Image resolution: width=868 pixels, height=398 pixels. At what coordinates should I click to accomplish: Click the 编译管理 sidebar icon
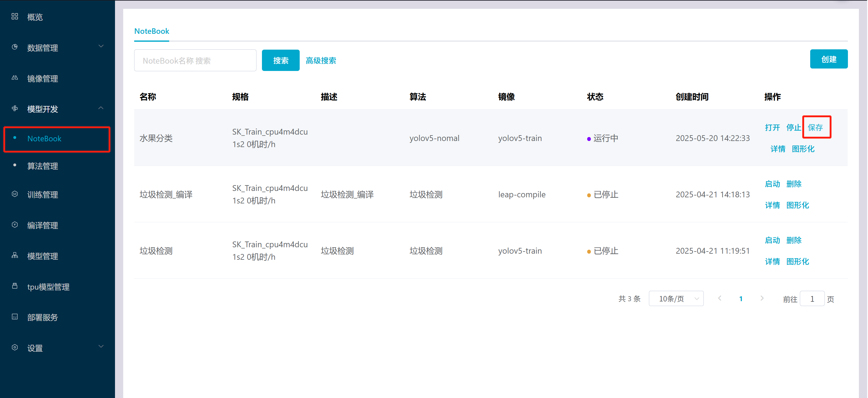coord(15,225)
